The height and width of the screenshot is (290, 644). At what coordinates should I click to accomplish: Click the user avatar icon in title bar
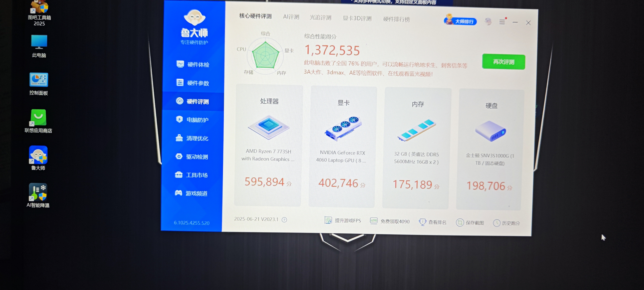pos(488,22)
